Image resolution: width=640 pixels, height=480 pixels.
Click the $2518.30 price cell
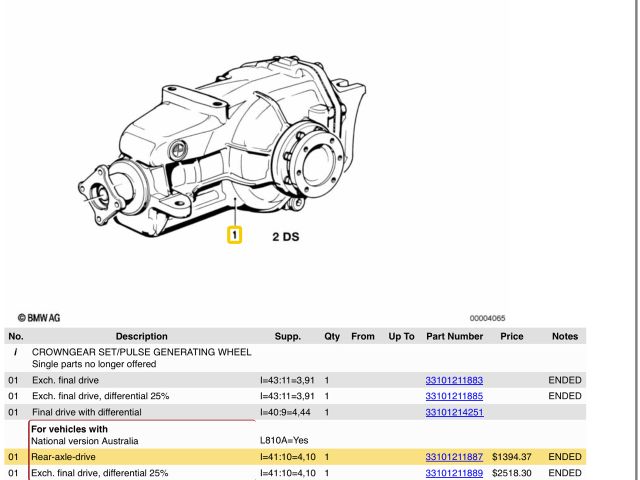click(512, 473)
